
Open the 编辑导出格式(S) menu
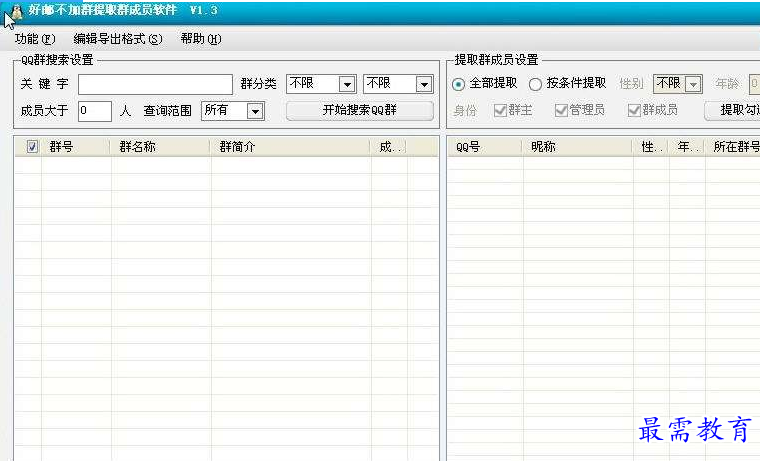118,39
